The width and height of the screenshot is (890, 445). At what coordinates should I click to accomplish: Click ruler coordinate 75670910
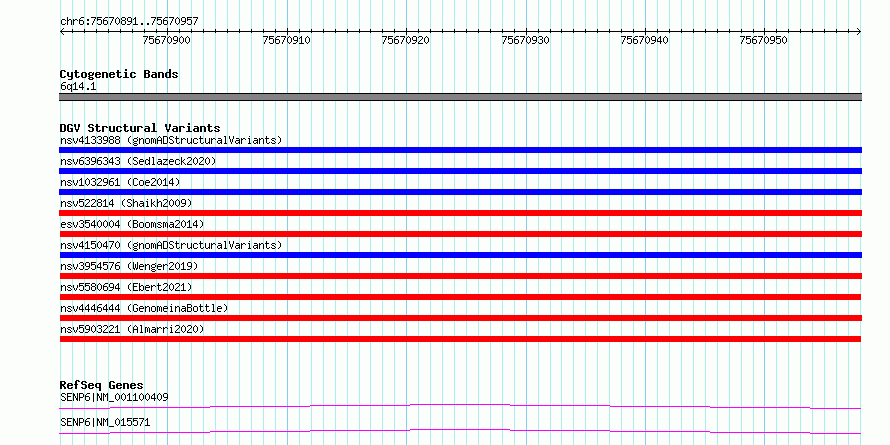[x=287, y=40]
